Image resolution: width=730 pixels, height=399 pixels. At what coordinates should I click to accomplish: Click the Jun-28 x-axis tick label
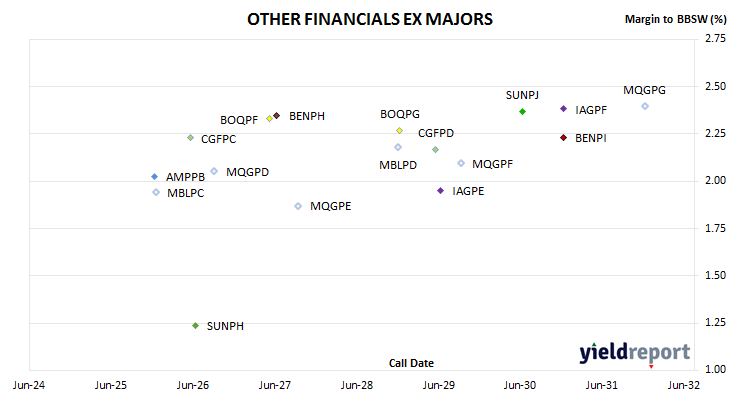coord(357,385)
